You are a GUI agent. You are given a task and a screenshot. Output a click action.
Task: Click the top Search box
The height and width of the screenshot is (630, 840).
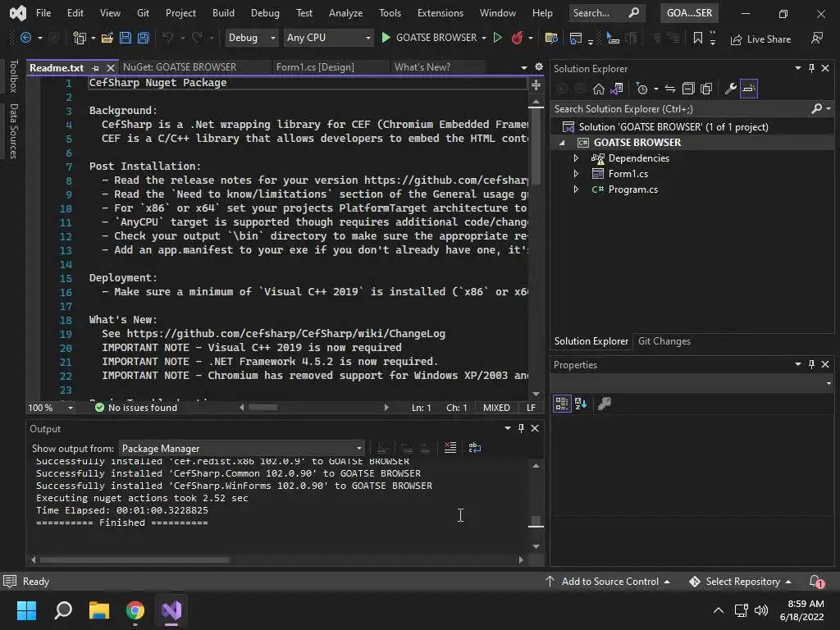click(606, 13)
